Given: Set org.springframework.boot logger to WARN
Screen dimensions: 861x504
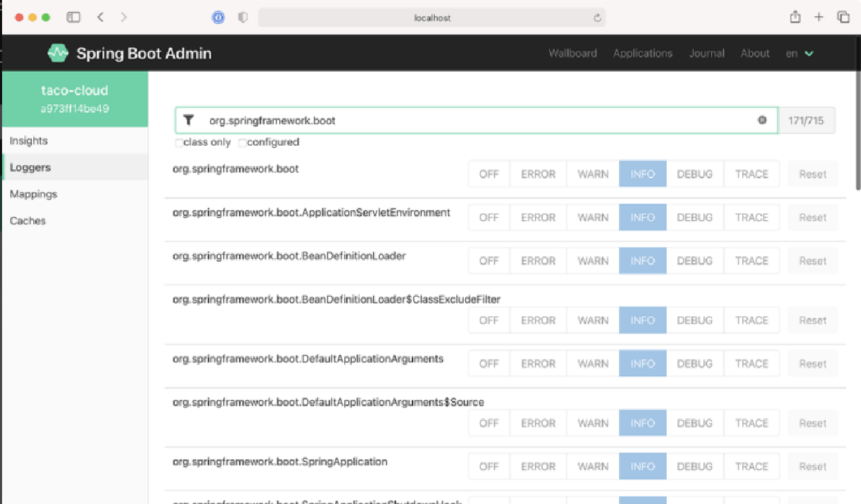Looking at the screenshot, I should pos(593,174).
